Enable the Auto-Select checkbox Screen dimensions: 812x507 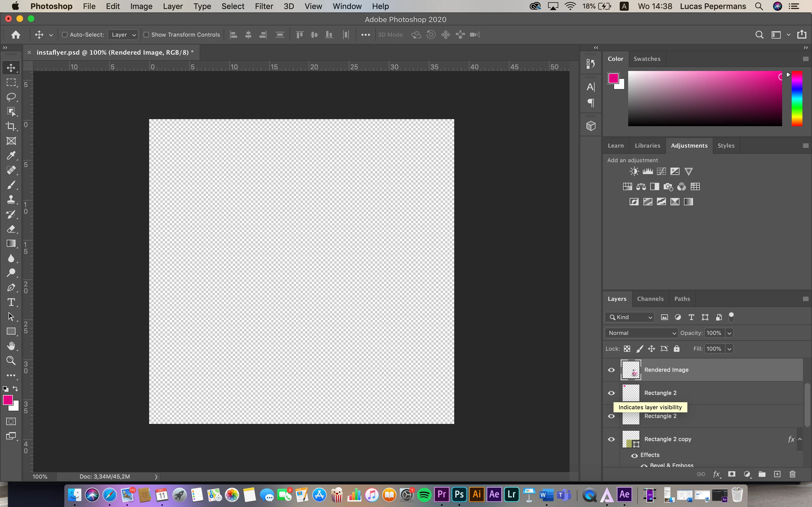click(65, 35)
